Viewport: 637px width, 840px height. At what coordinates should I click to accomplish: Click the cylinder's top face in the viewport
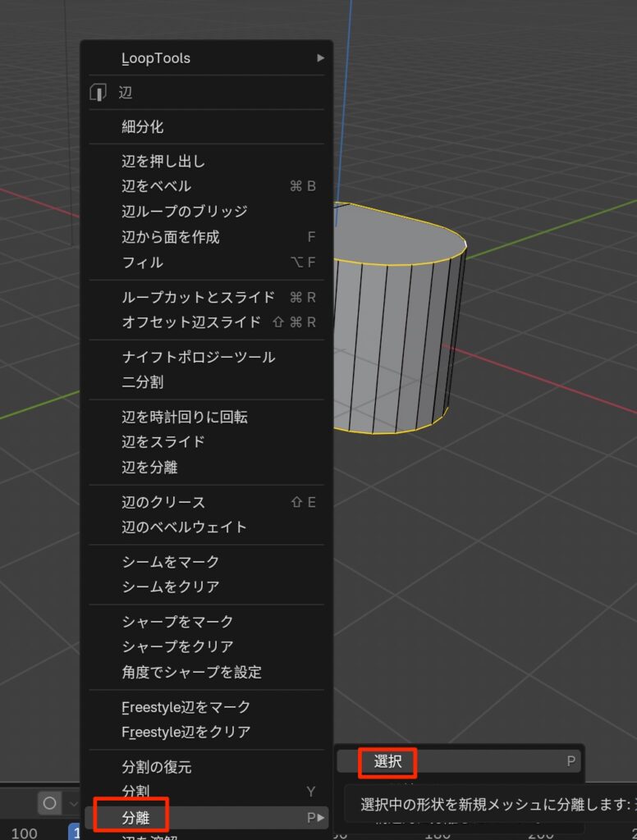pos(394,238)
